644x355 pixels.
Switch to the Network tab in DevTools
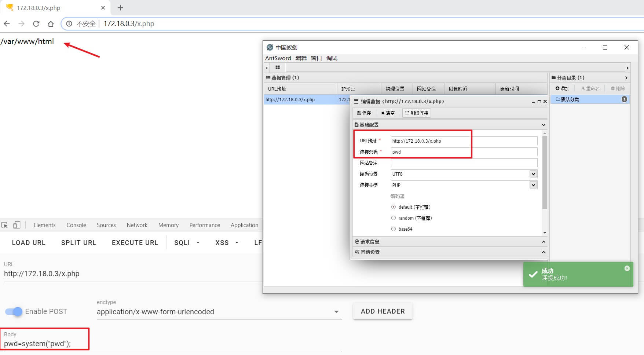pyautogui.click(x=137, y=225)
